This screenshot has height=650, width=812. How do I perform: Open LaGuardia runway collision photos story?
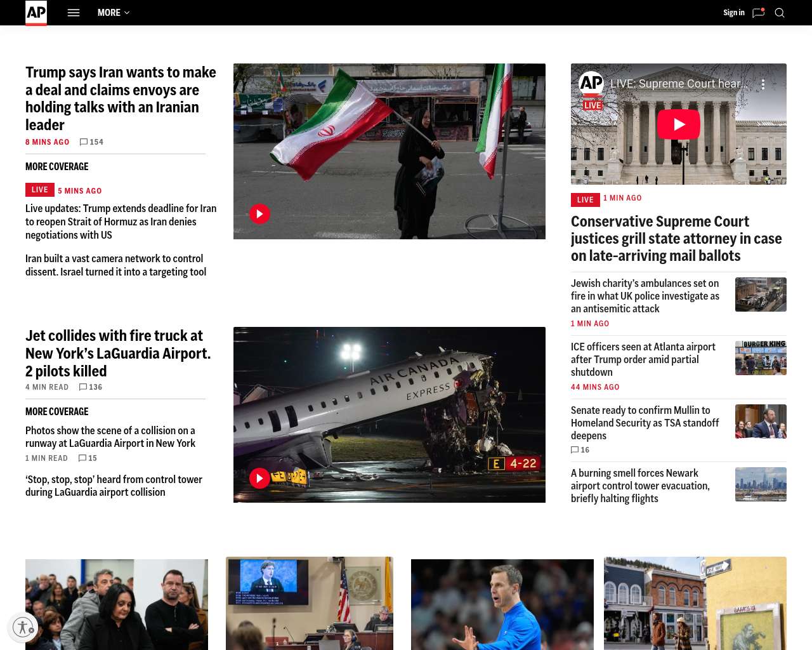point(110,437)
